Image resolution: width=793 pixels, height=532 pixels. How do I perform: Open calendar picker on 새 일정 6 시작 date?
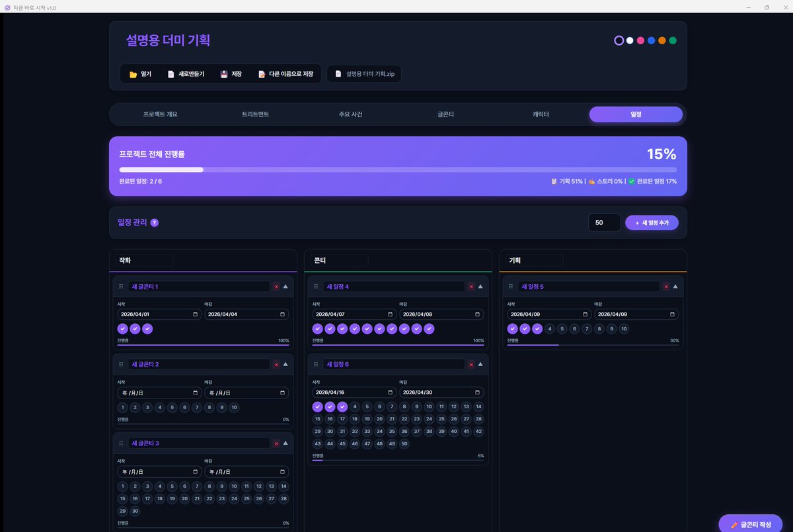point(391,393)
